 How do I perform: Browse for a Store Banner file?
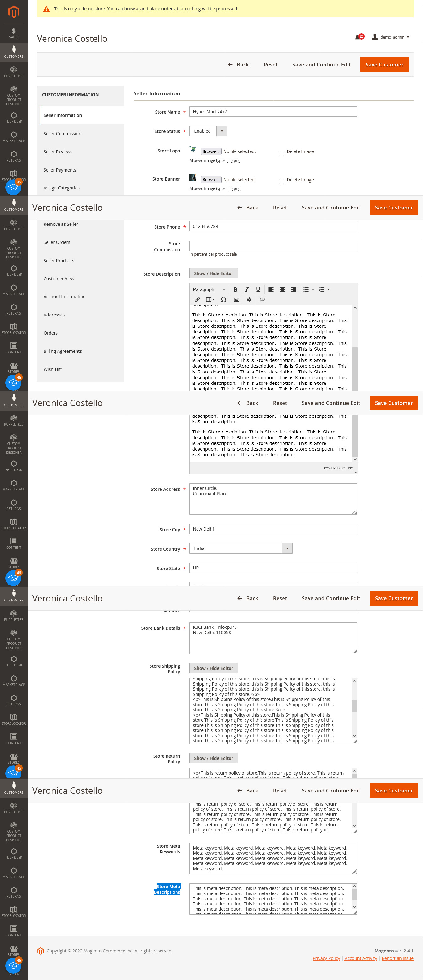click(x=211, y=180)
